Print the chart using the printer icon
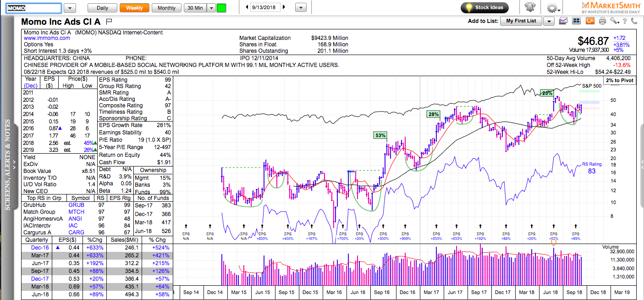 coord(602,21)
